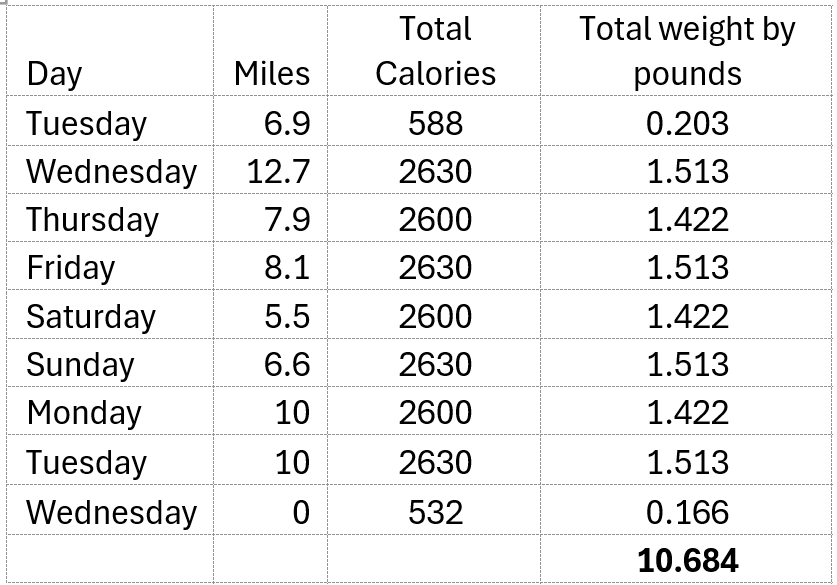This screenshot has height=585, width=837.
Task: Click the 532 calories cell
Action: coord(435,512)
